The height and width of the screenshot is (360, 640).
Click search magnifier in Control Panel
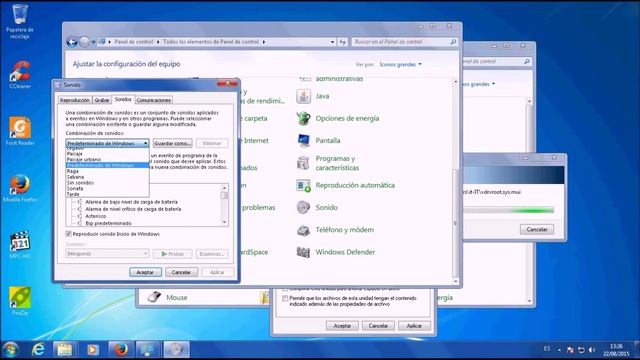453,42
